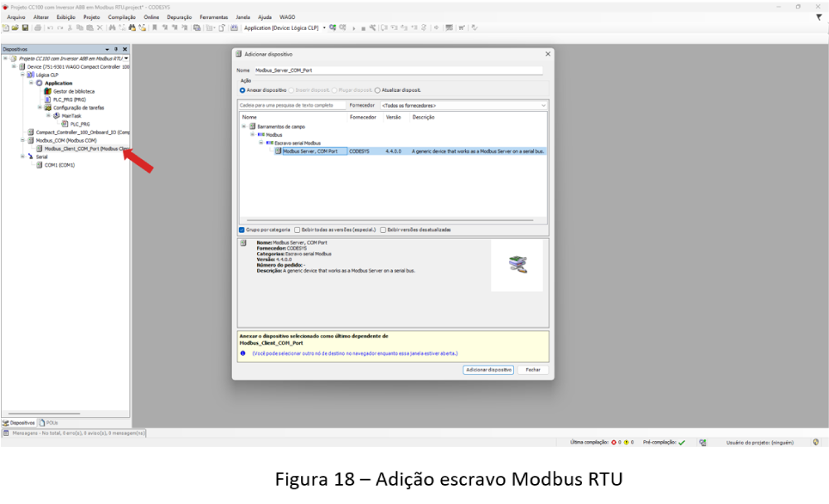Open the Compilação menu
Screen dimensions: 829x504
pos(122,17)
